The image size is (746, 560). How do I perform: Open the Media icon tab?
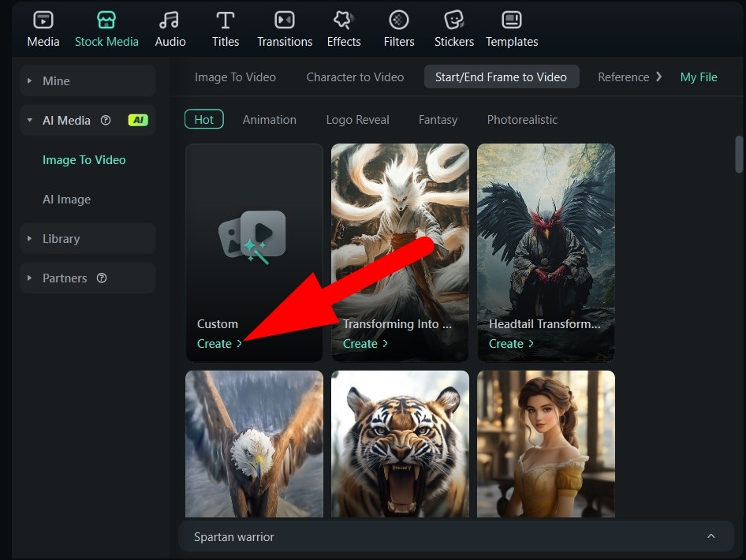pos(43,20)
